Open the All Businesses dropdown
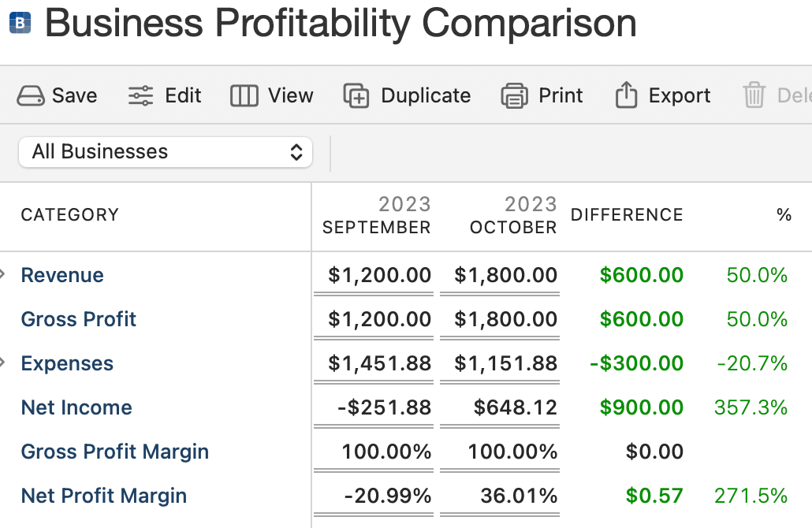 pyautogui.click(x=166, y=152)
